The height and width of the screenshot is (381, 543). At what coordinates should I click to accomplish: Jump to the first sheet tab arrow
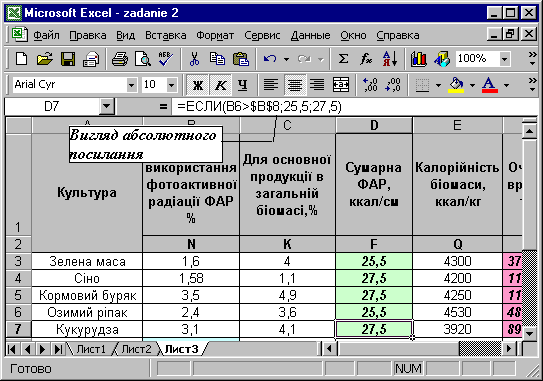[x=11, y=349]
